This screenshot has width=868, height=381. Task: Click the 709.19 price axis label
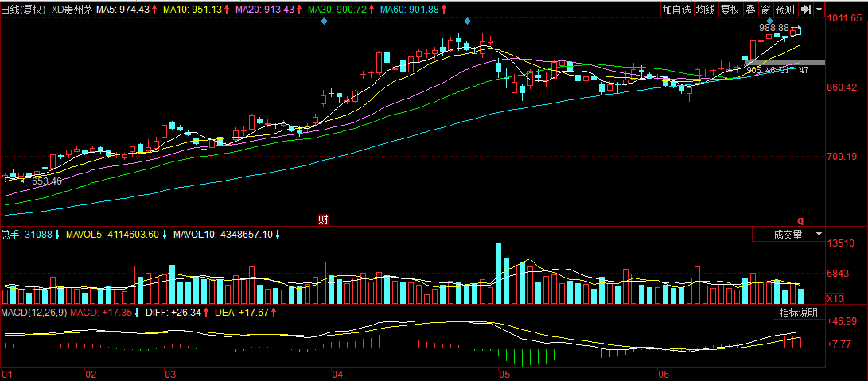point(843,157)
